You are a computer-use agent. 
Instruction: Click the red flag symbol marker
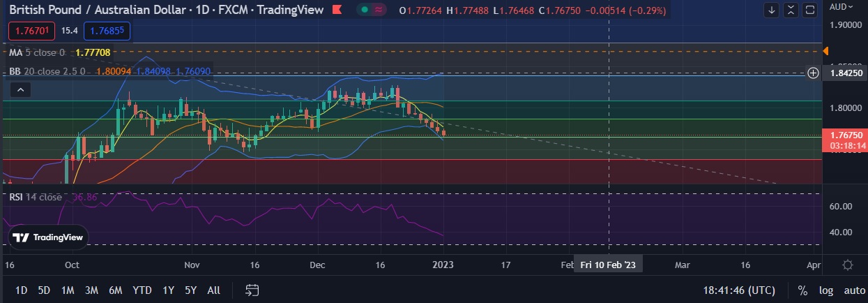[337, 10]
